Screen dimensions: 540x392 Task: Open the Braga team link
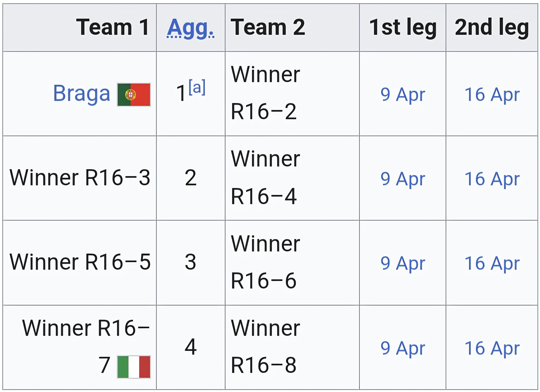[81, 93]
